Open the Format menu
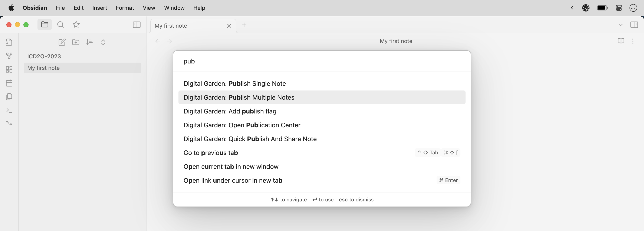Viewport: 644px width, 231px height. pyautogui.click(x=125, y=8)
